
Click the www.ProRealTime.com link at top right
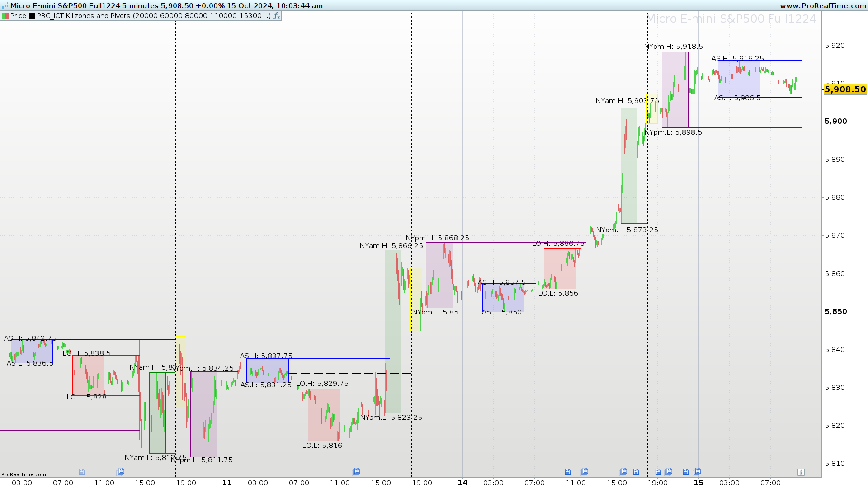point(823,6)
